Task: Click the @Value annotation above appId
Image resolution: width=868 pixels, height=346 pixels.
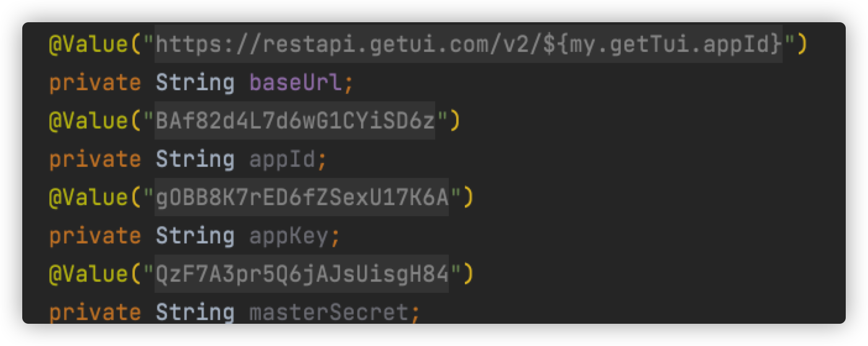Action: click(x=89, y=121)
